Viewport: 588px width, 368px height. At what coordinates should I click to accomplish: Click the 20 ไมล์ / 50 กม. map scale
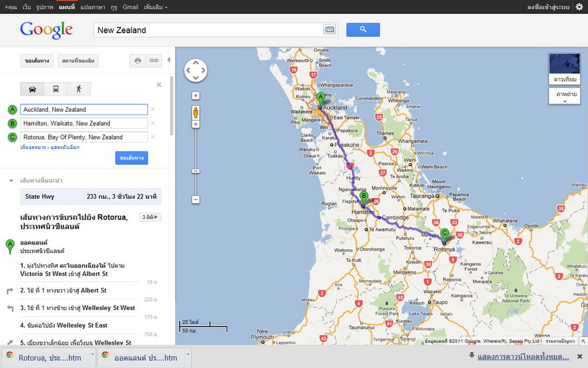tap(203, 326)
